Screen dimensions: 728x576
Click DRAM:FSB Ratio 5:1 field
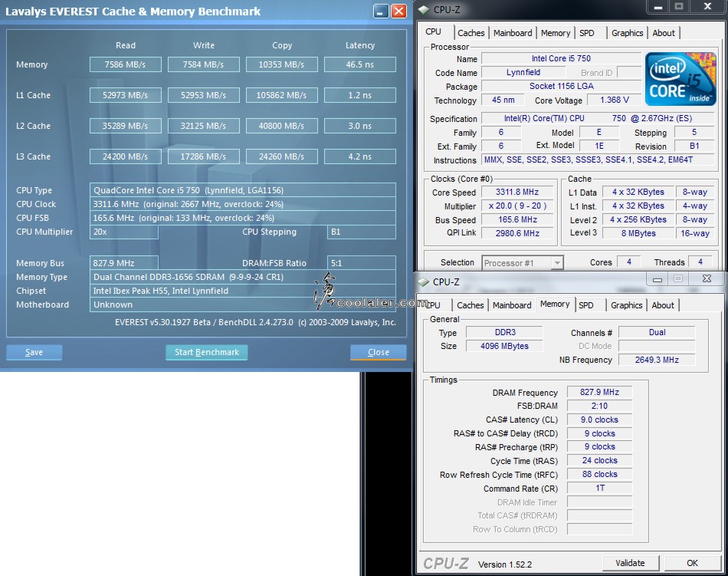click(362, 263)
